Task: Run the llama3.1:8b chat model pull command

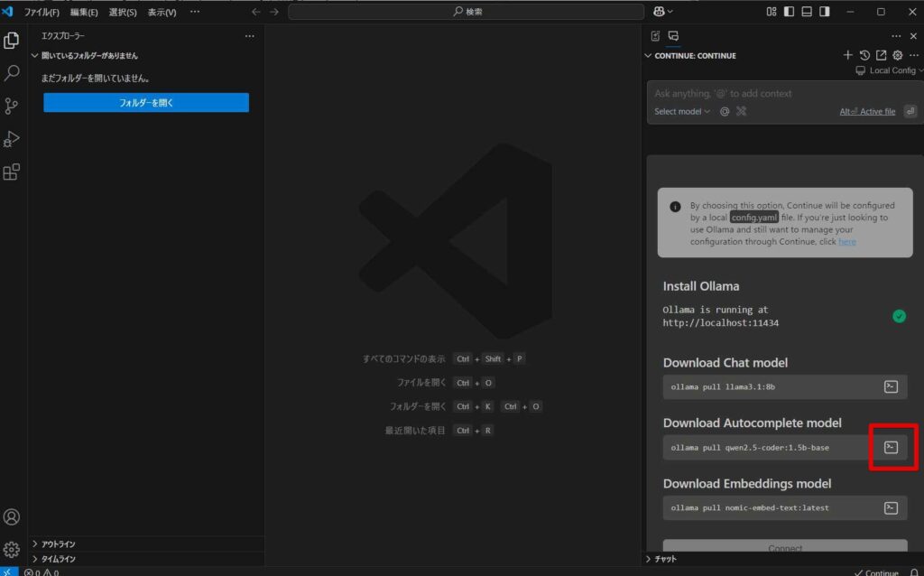Action: (x=891, y=386)
